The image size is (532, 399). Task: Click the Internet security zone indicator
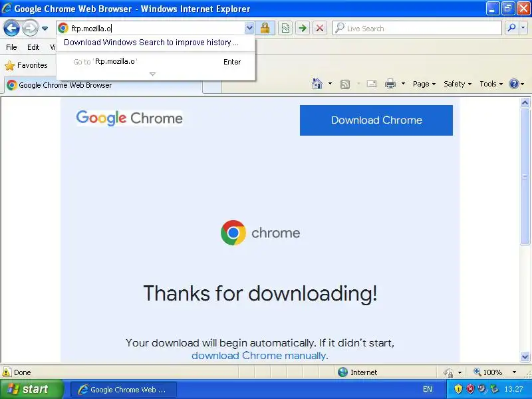tap(358, 372)
